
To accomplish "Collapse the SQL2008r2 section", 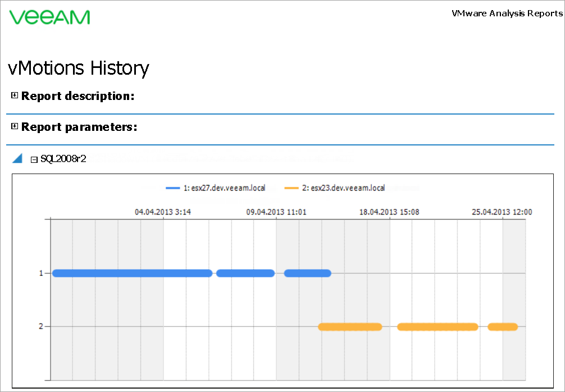I will [x=34, y=159].
